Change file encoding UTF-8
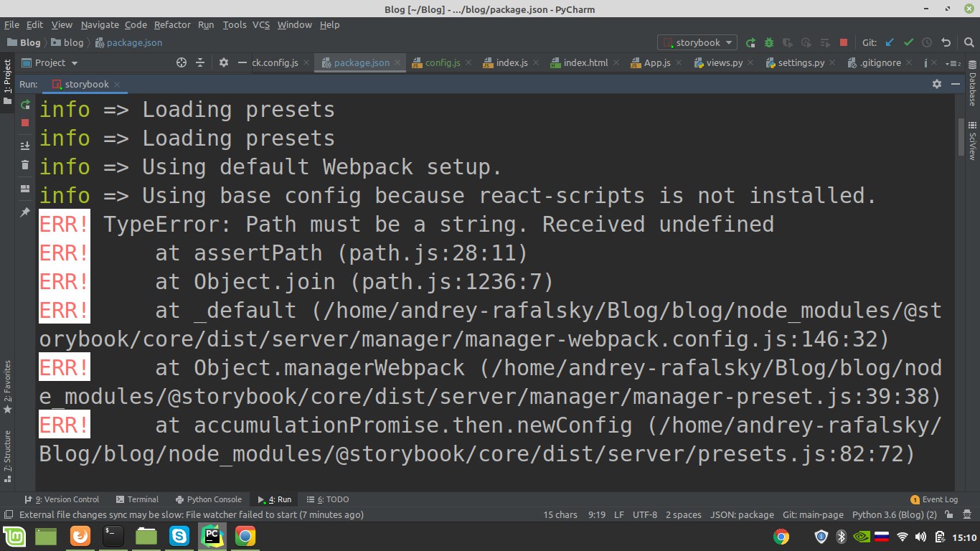Screen dimensions: 980x551 (644, 515)
